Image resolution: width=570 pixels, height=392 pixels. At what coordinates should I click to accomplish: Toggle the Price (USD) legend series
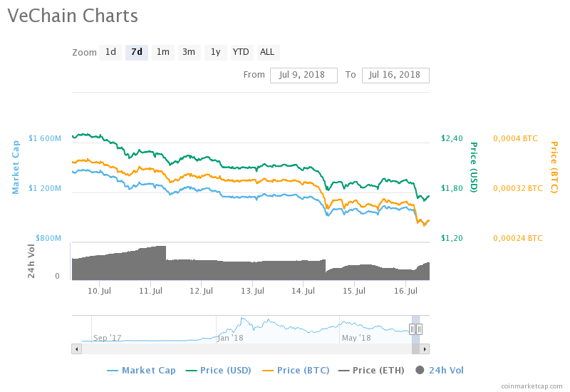point(219,371)
